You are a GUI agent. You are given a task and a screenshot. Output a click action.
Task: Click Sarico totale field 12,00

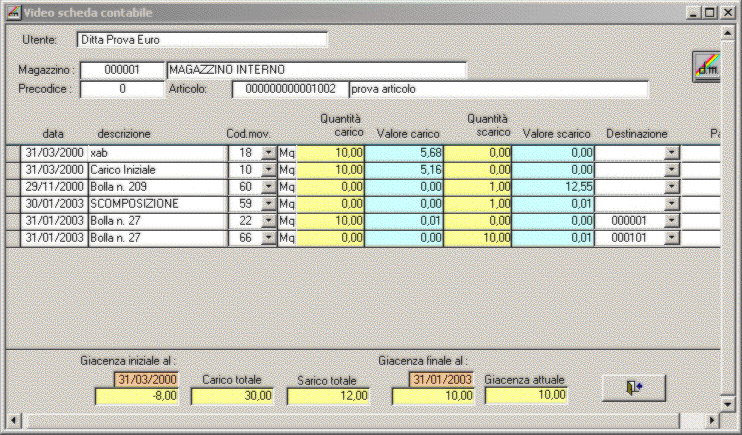(x=328, y=396)
